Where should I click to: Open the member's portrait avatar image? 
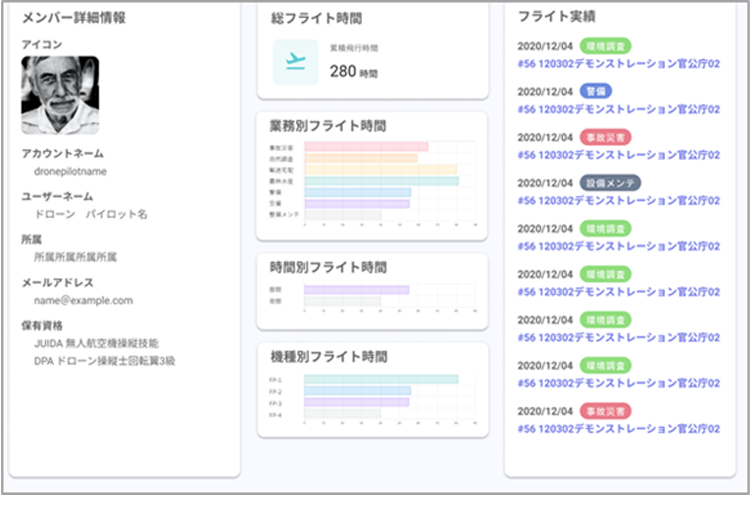coord(60,95)
